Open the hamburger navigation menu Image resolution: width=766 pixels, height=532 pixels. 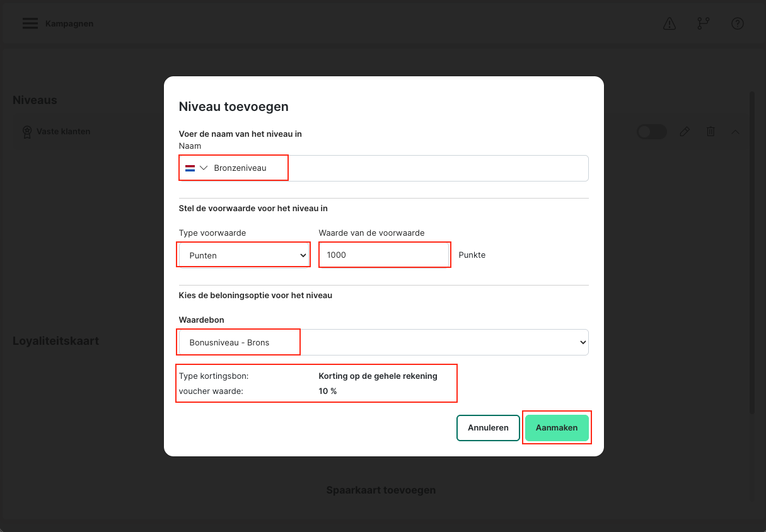(x=30, y=24)
